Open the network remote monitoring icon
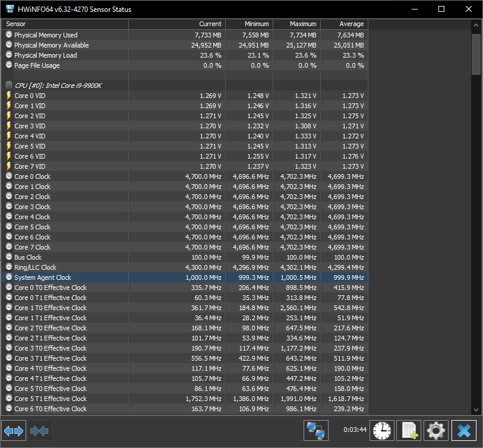Screen dimensions: 483x448 click(x=315, y=430)
